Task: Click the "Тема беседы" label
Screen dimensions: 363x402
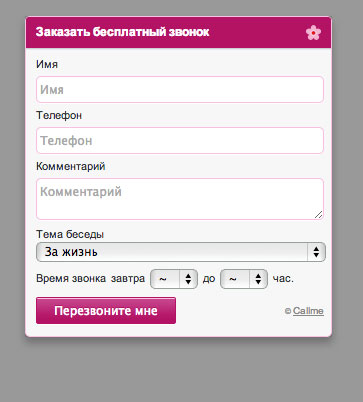Action: pyautogui.click(x=70, y=234)
